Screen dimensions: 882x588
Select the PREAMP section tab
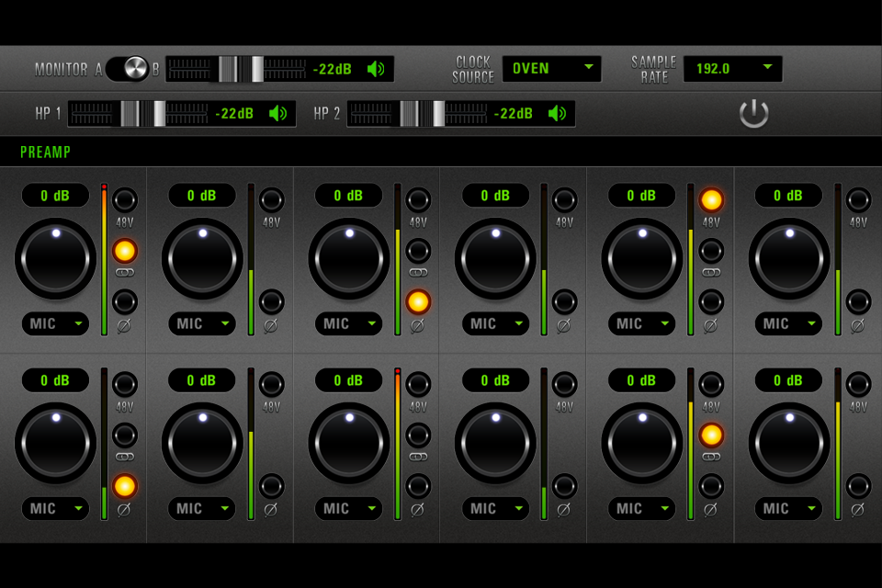point(46,152)
